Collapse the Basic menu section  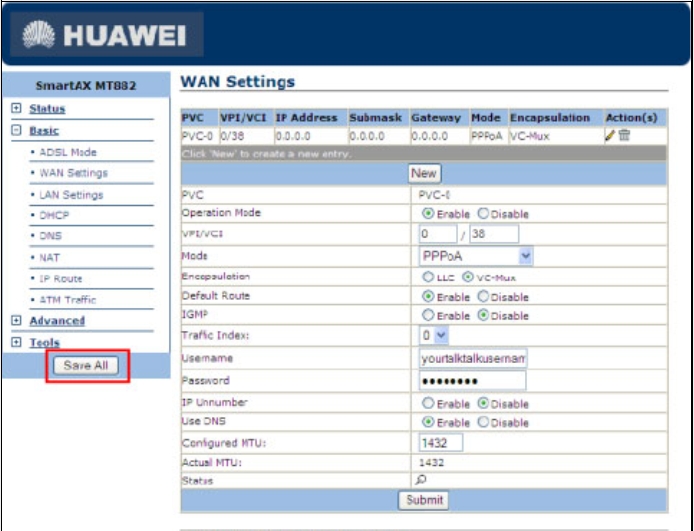click(16, 130)
